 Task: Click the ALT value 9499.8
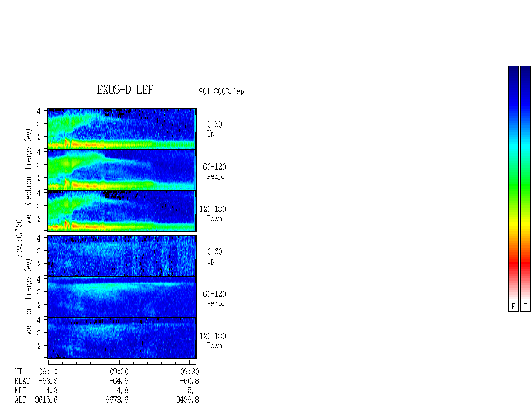click(x=188, y=400)
